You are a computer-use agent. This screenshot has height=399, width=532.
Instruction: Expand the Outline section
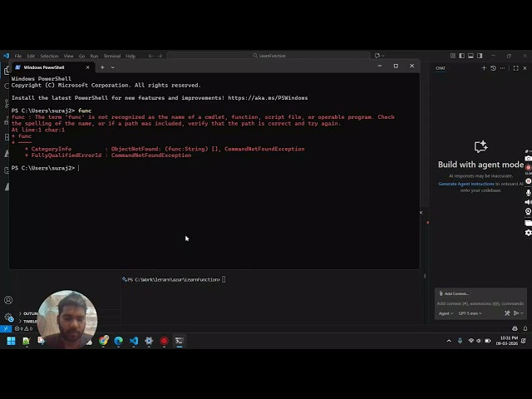27,313
